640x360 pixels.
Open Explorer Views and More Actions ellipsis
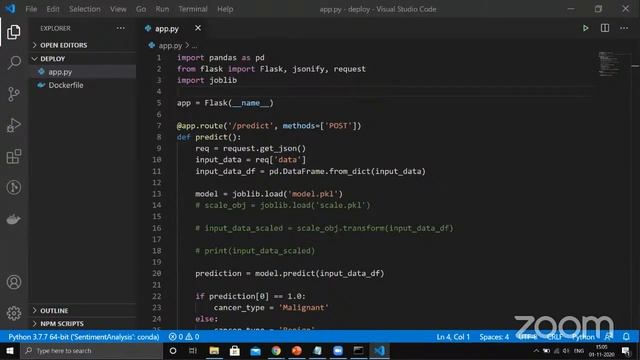(120, 28)
